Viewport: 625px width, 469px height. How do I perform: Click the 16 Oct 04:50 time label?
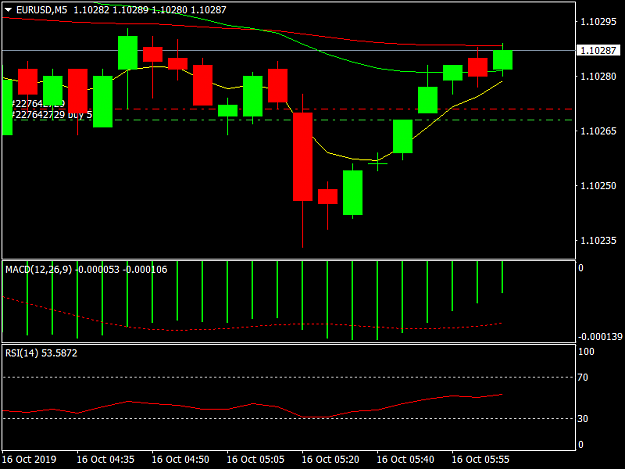[x=181, y=459]
